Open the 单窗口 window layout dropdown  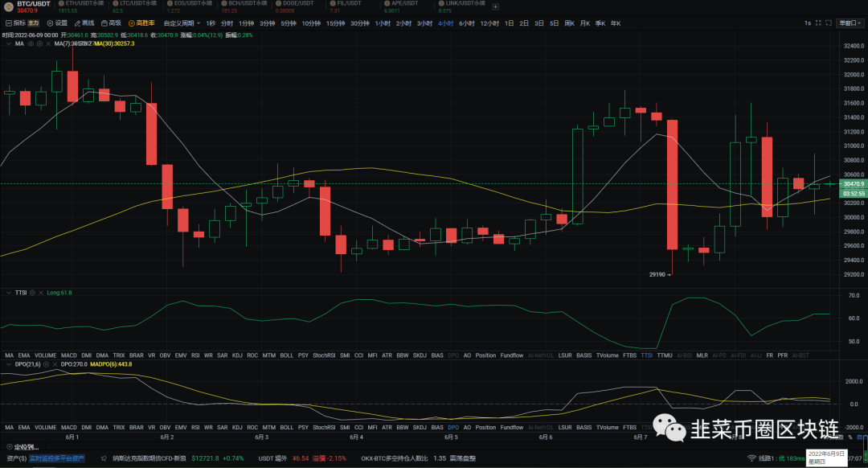pos(849,23)
